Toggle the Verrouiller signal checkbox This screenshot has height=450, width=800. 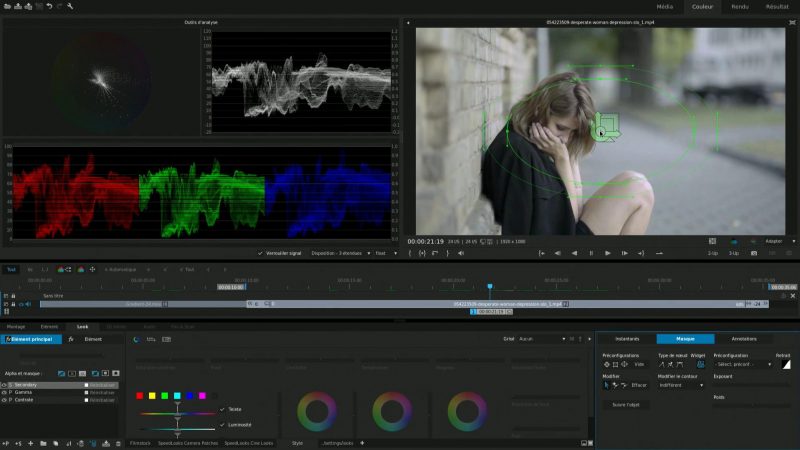[x=260, y=253]
